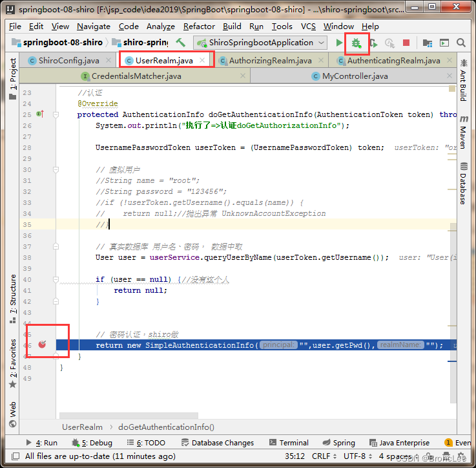Click the vertical scrollbar thumb of the editor
Screen dimensions: 476x468
453,313
